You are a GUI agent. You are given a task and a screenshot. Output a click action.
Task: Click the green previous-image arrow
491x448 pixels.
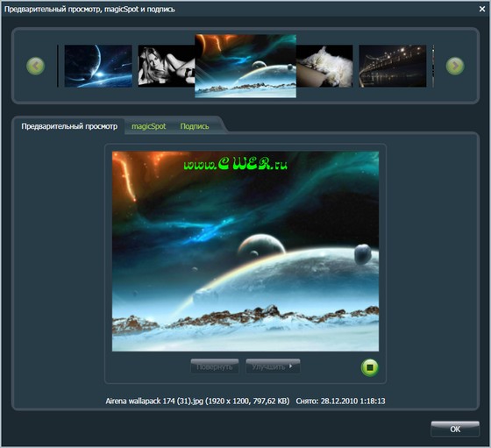coord(35,66)
